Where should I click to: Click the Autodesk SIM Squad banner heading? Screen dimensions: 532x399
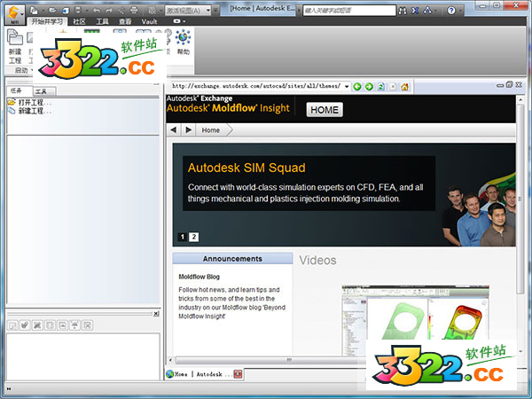(246, 168)
